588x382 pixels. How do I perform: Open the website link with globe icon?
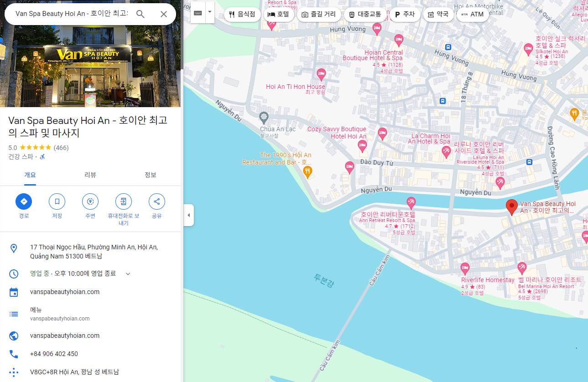(x=90, y=336)
